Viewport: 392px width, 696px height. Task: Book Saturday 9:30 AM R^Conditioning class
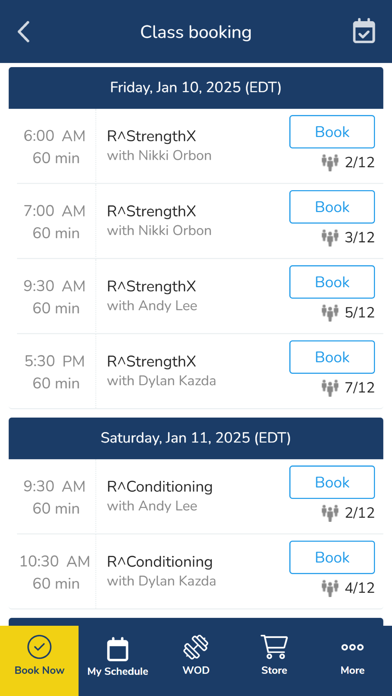(x=332, y=482)
